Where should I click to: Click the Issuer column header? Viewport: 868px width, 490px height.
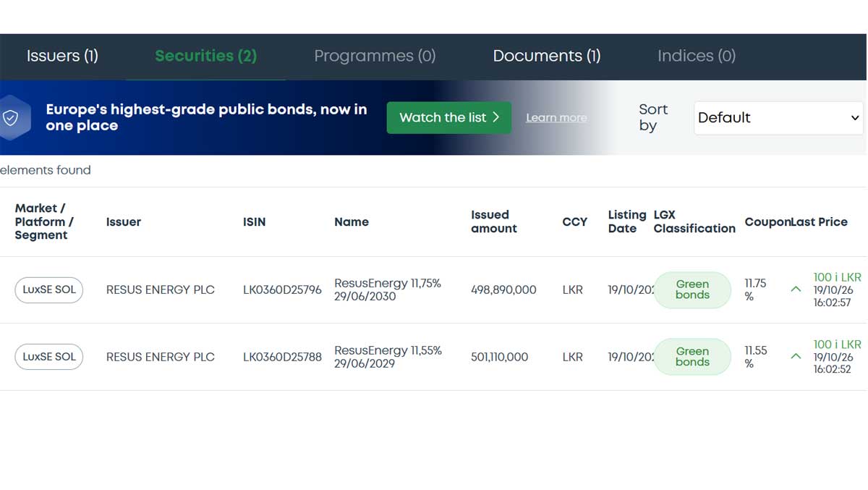pos(124,221)
